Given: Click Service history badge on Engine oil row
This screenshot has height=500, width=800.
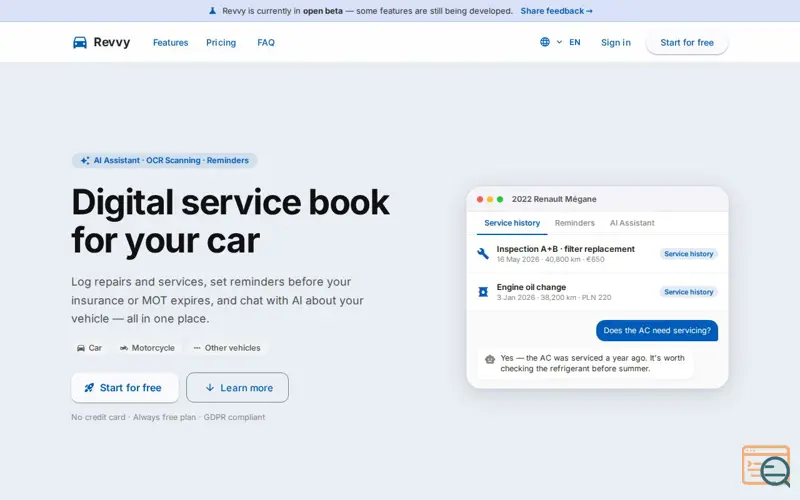Looking at the screenshot, I should click(688, 292).
